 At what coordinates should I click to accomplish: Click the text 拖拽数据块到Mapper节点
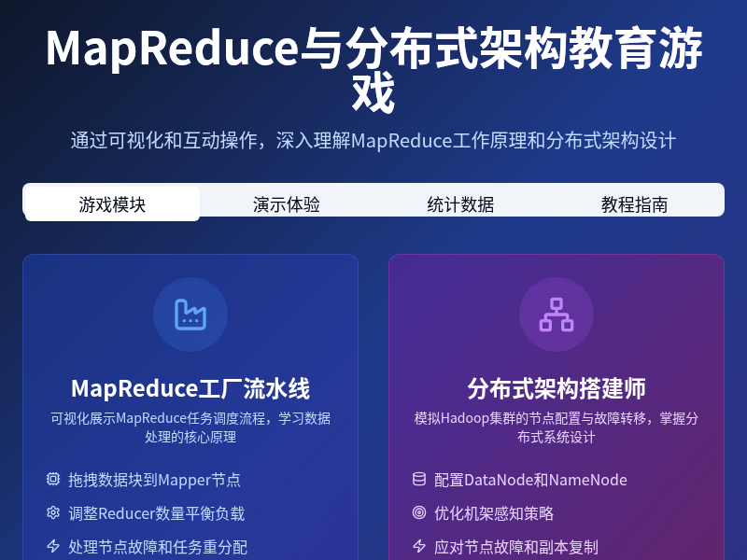tap(154, 480)
